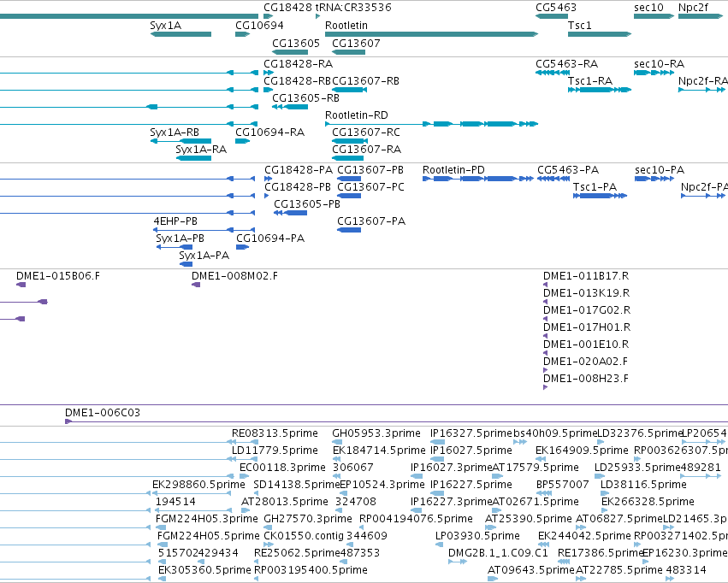This screenshot has width=728, height=583.
Task: Open the Tsc1-PA protein label
Action: point(595,187)
